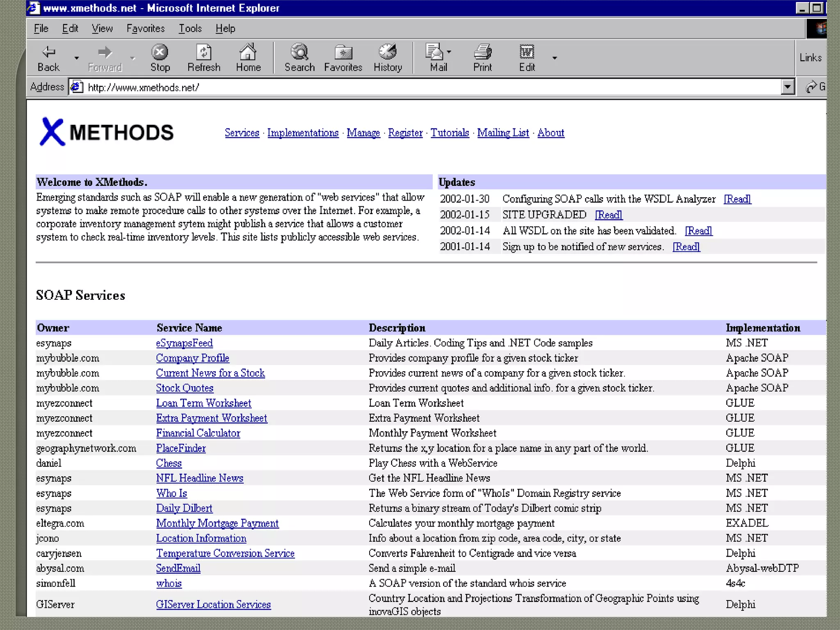Open the Mail button dropdown arrow
Viewport: 840px width, 630px height.
[x=449, y=52]
